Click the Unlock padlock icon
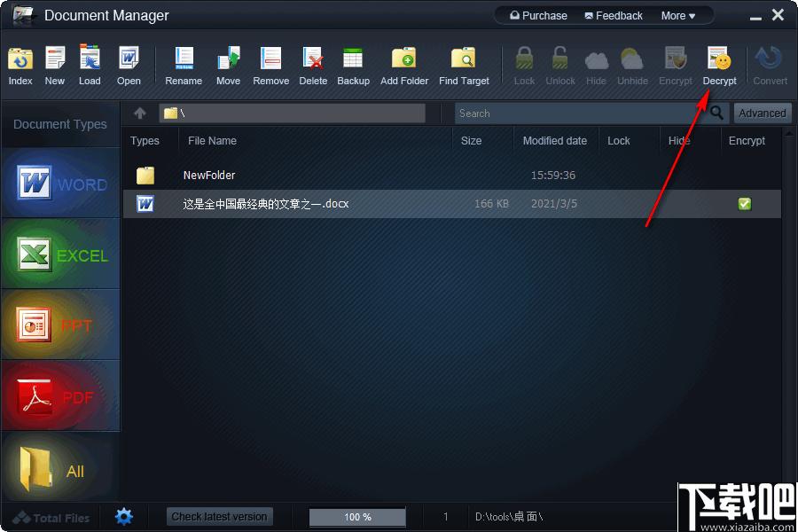798x532 pixels. (559, 58)
